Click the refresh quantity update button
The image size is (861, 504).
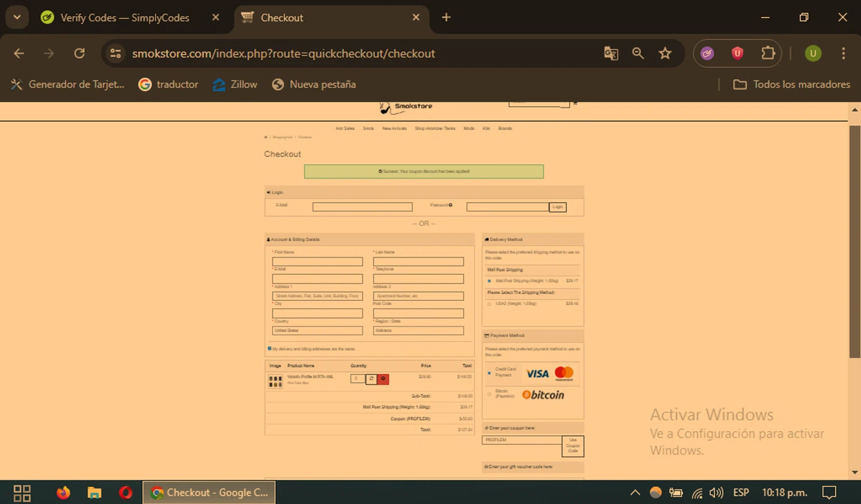coord(371,379)
